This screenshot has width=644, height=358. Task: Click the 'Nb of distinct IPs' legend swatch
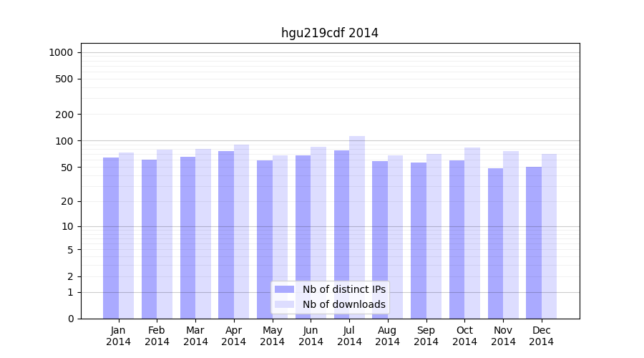[x=284, y=289]
